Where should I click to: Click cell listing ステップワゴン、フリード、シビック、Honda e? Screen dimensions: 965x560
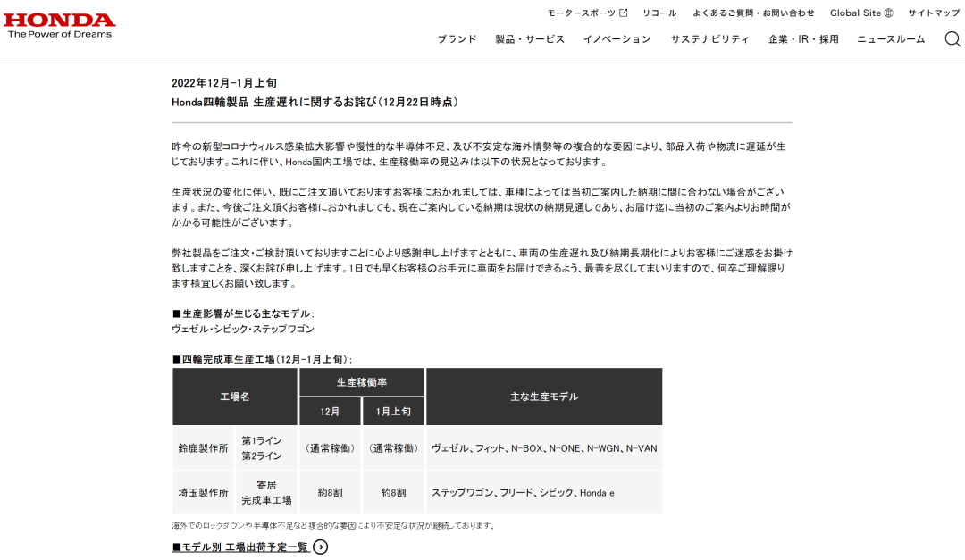tap(544, 493)
